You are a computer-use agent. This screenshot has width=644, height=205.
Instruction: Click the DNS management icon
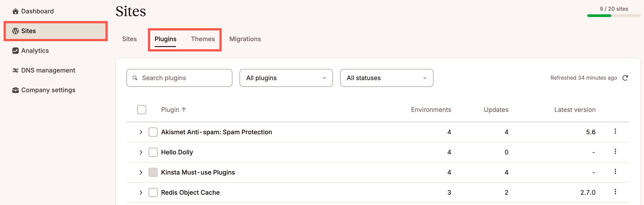pyautogui.click(x=15, y=70)
